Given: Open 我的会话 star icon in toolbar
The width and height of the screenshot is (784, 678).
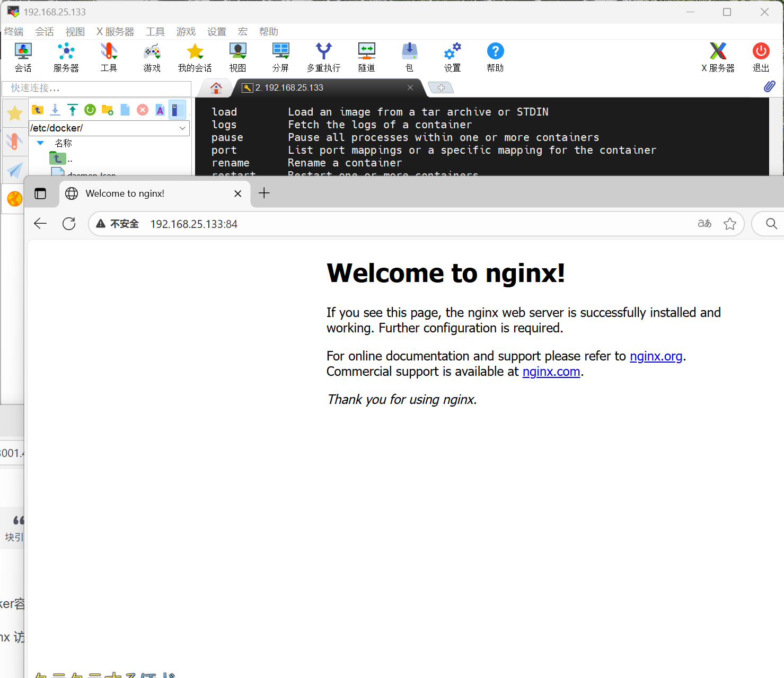Looking at the screenshot, I should (195, 57).
